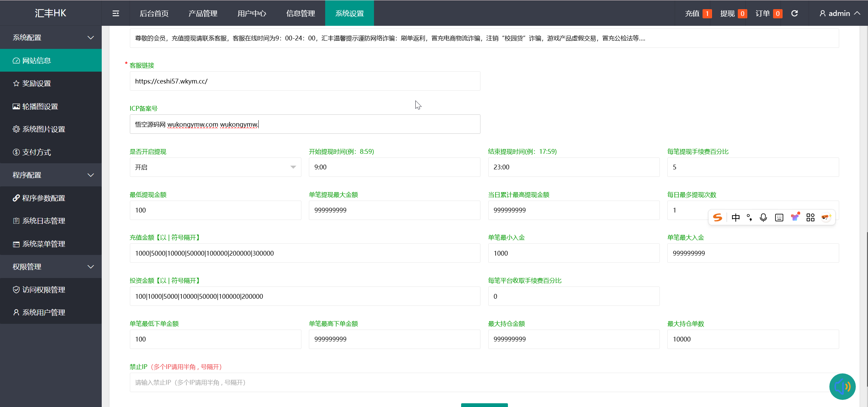Click the refresh icon in top bar

click(x=794, y=13)
